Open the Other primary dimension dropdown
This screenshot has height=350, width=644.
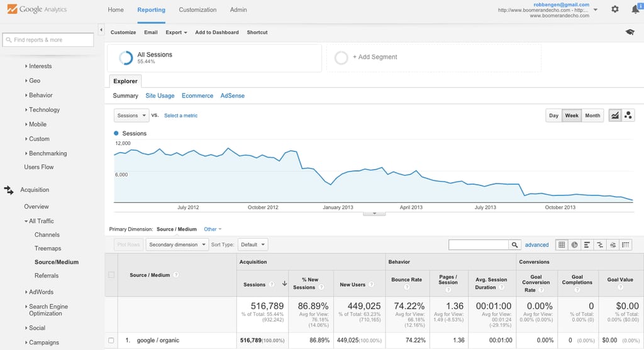pyautogui.click(x=213, y=229)
